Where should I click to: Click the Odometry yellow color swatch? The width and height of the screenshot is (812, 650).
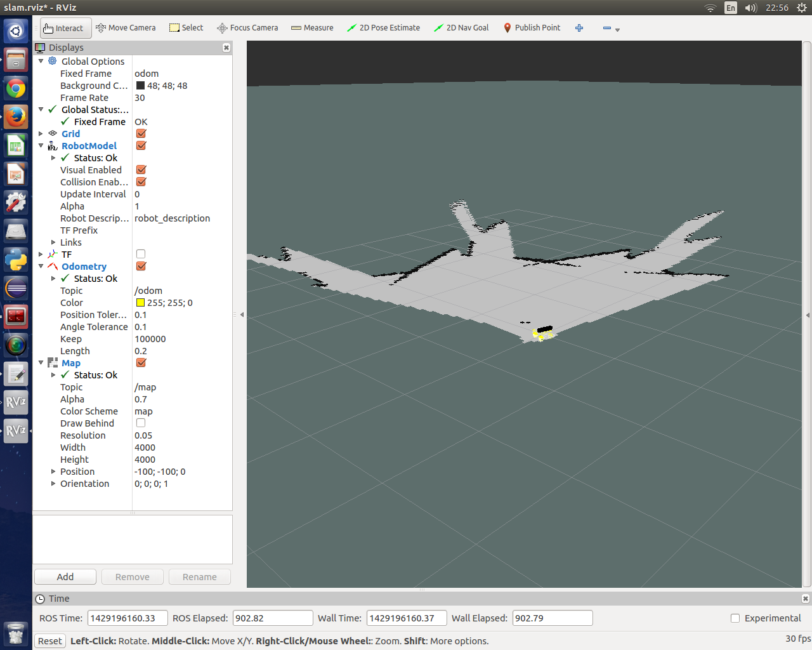[x=141, y=303]
